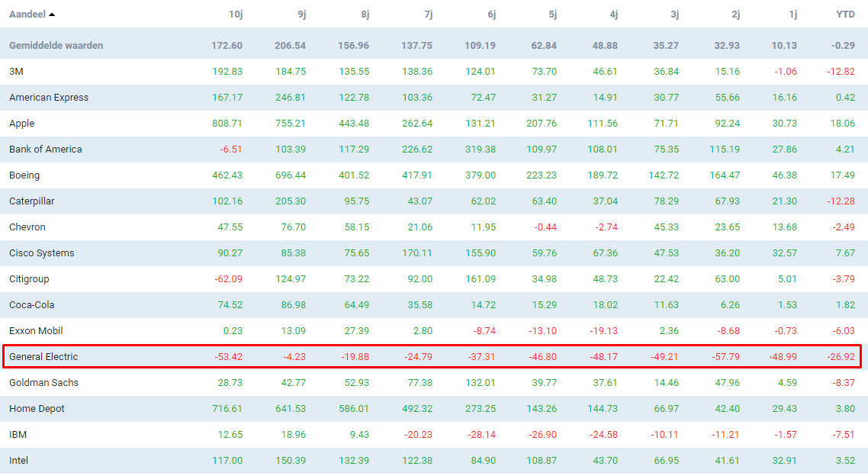Open the American Express stock row
The image size is (868, 476).
coord(434,98)
